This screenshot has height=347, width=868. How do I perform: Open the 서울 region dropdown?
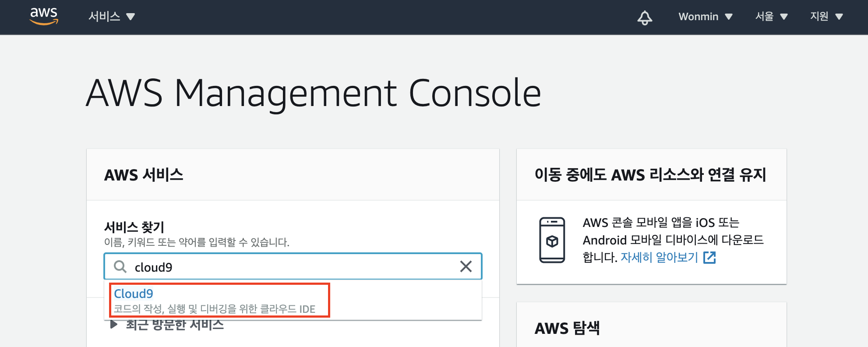(772, 17)
